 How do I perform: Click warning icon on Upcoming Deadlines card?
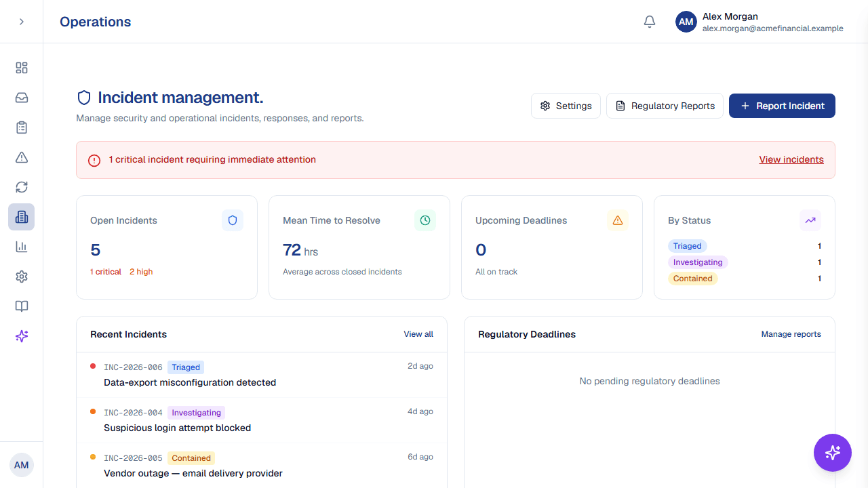[x=618, y=220]
